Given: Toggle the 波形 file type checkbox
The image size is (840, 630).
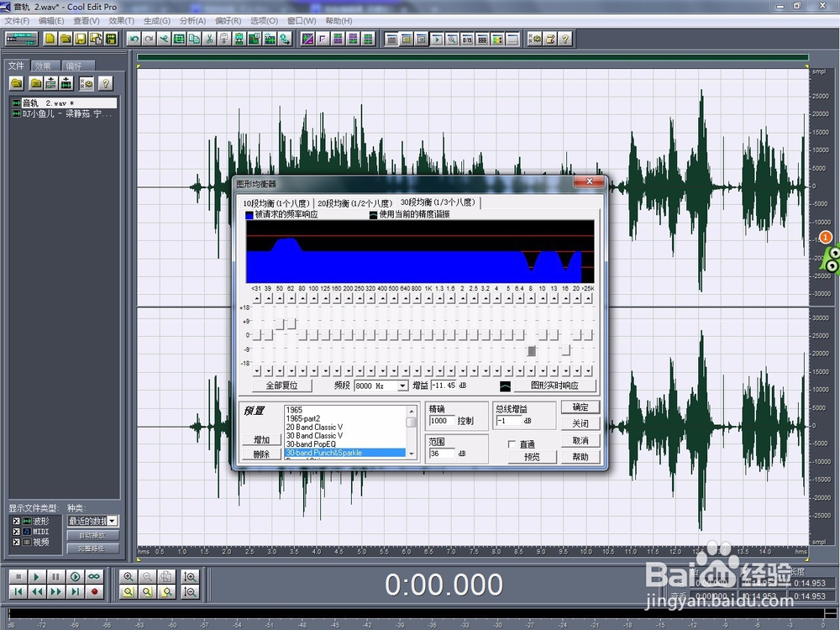Looking at the screenshot, I should point(16,522).
